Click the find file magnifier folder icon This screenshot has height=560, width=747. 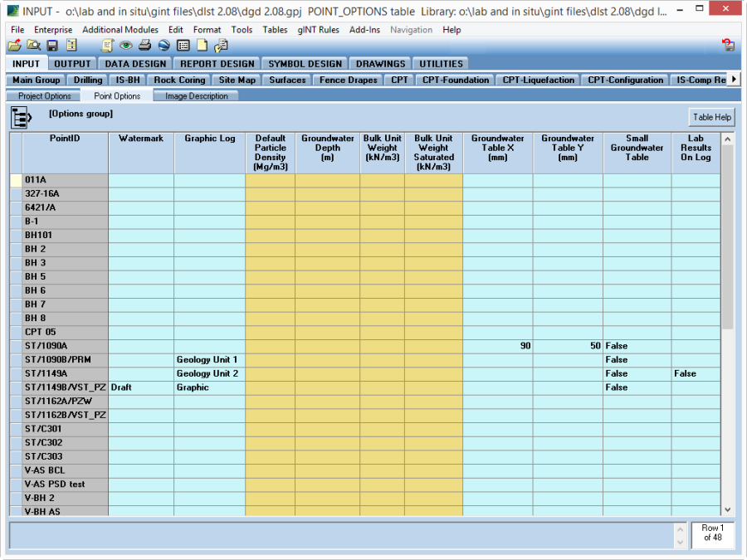pyautogui.click(x=33, y=46)
